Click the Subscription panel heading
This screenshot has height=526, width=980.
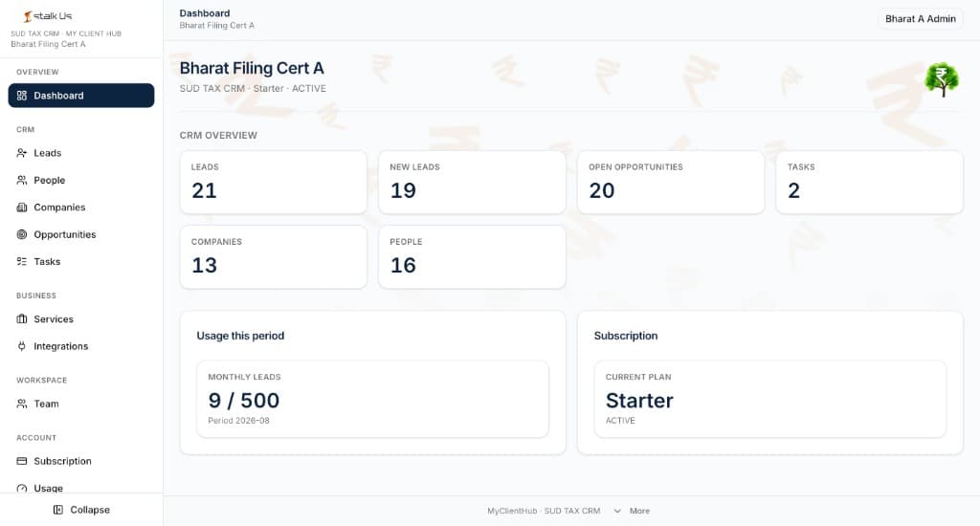[626, 336]
